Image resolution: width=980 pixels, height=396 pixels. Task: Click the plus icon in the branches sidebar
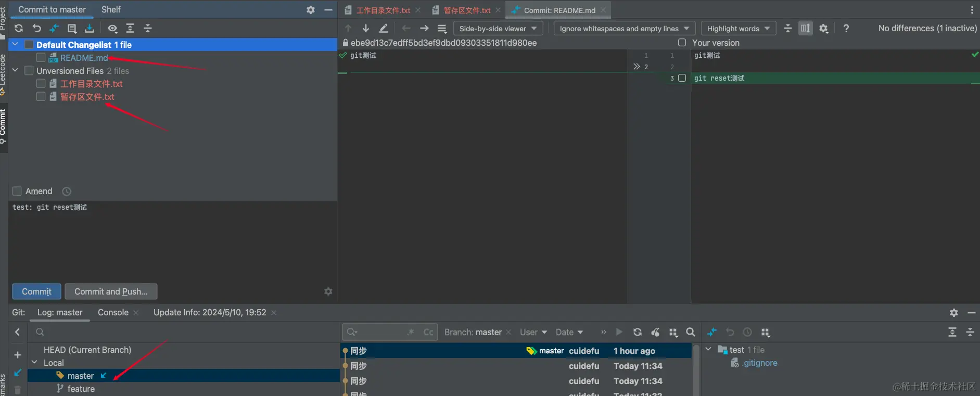[17, 355]
